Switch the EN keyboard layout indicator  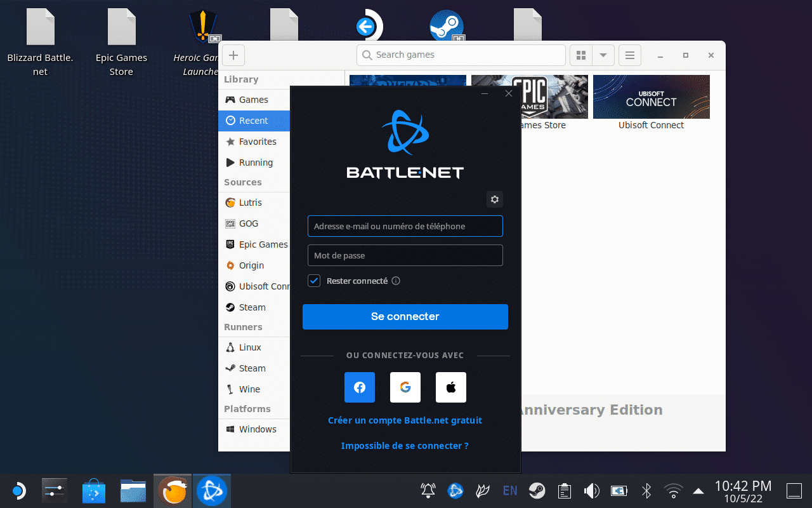(x=510, y=490)
